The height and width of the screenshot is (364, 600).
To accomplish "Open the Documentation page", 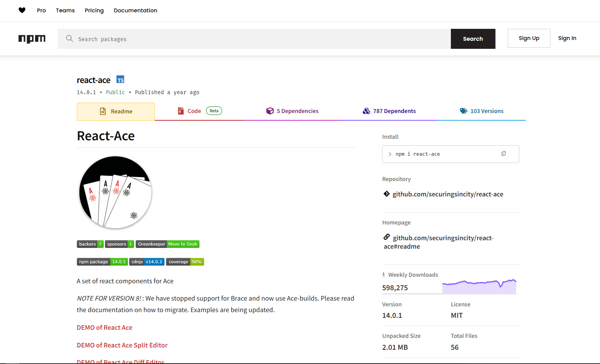I will pyautogui.click(x=135, y=10).
